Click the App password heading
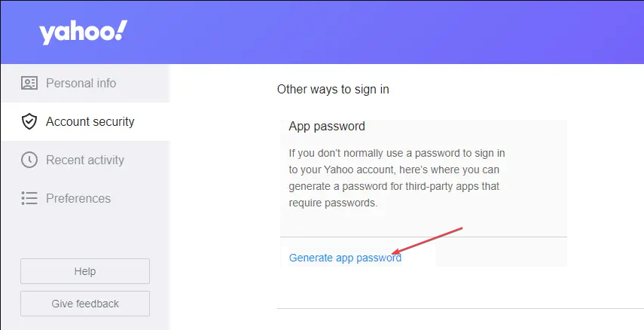644x330 pixels. (327, 127)
